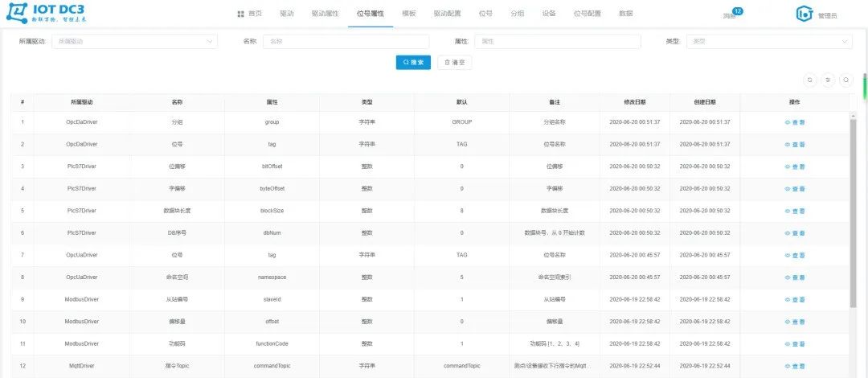The width and height of the screenshot is (868, 378).
Task: Click the 'MqttDriver' cell
Action: [x=81, y=366]
